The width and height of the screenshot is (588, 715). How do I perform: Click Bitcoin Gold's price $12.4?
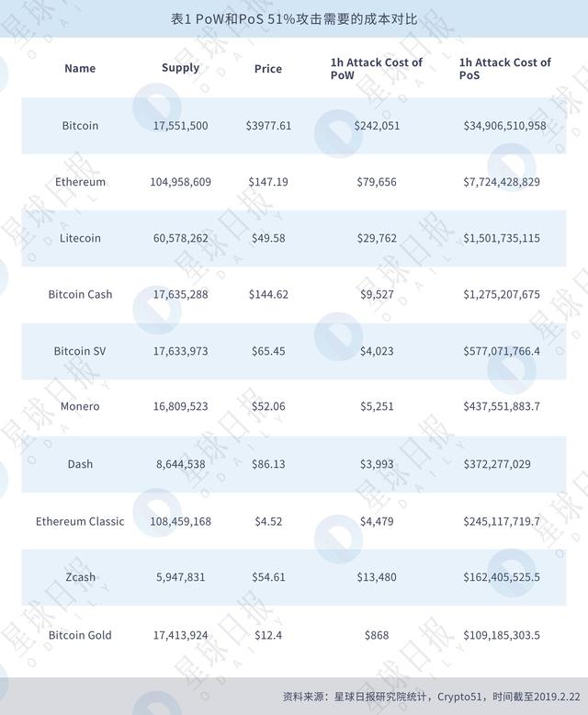(268, 635)
